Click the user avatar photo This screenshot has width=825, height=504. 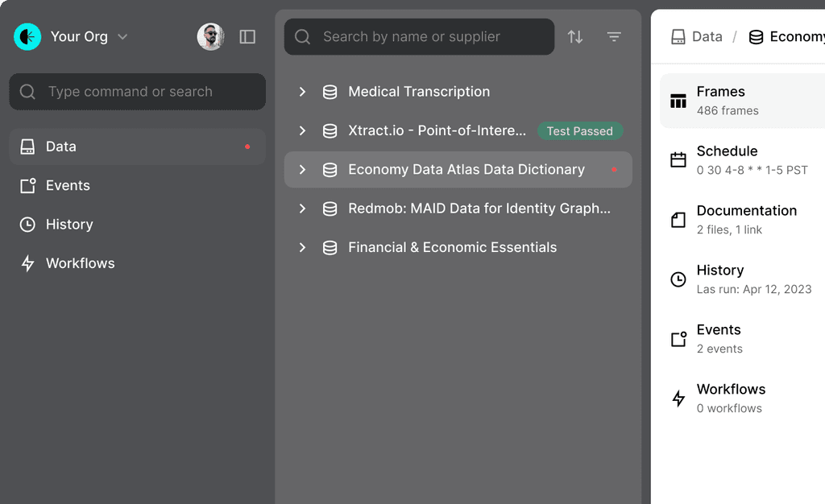point(210,37)
